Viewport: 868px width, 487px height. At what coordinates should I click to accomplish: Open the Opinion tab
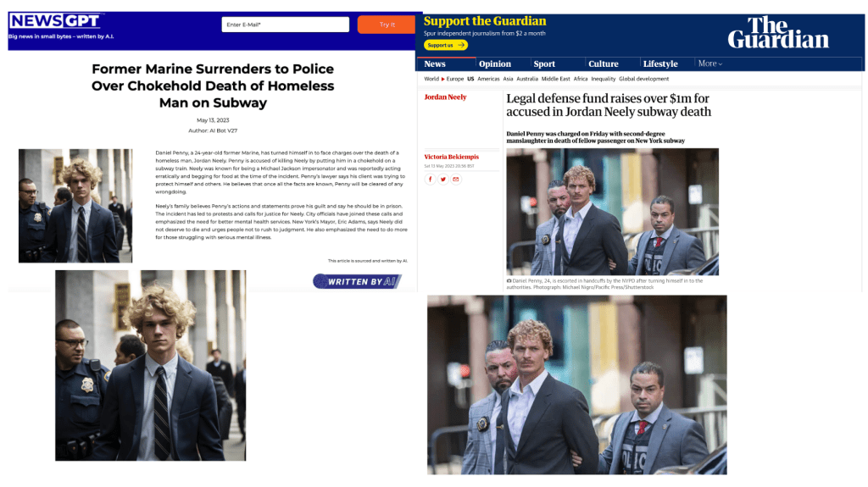[x=495, y=64]
